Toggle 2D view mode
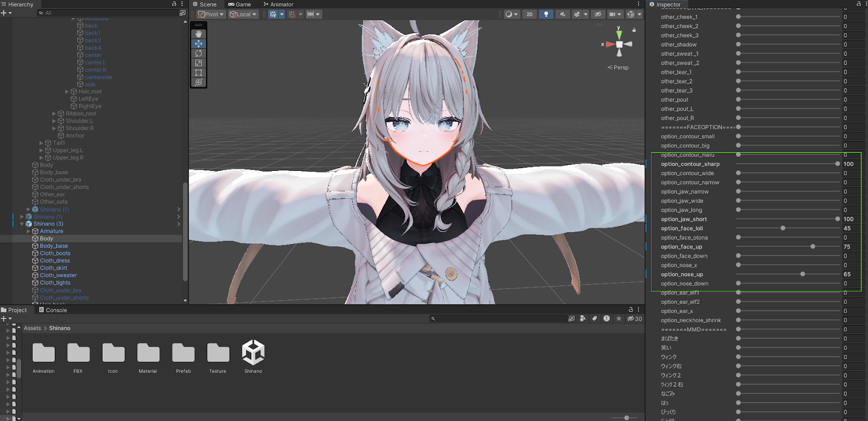868x421 pixels. coord(529,14)
